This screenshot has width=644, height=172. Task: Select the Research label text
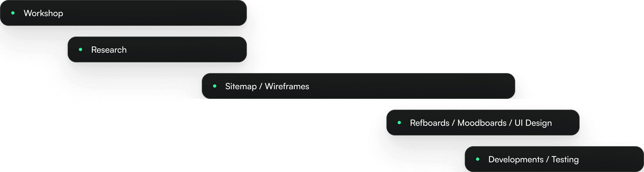pyautogui.click(x=109, y=50)
